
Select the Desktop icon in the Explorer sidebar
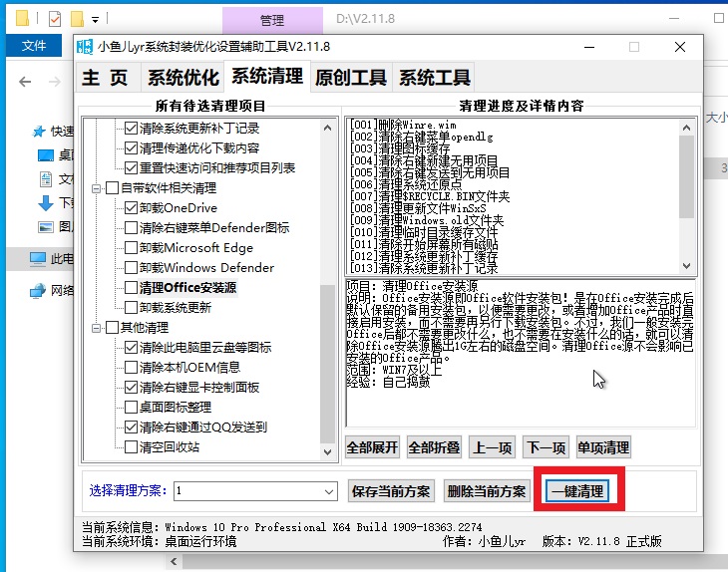click(x=44, y=154)
